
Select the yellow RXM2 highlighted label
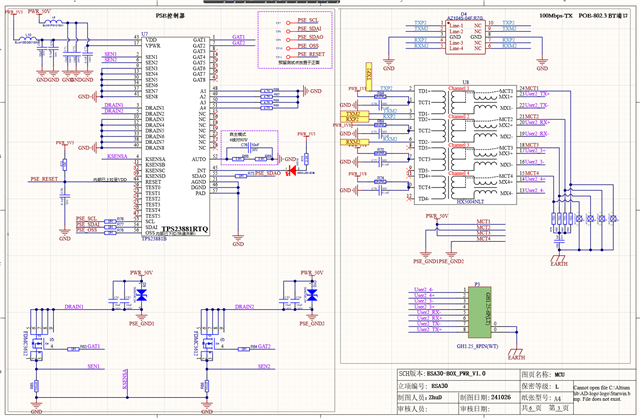tap(354, 142)
